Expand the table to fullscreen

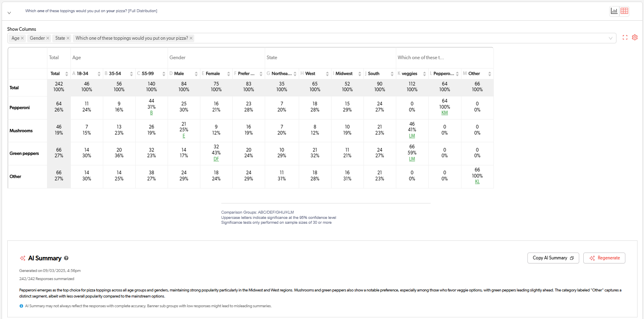pyautogui.click(x=625, y=37)
